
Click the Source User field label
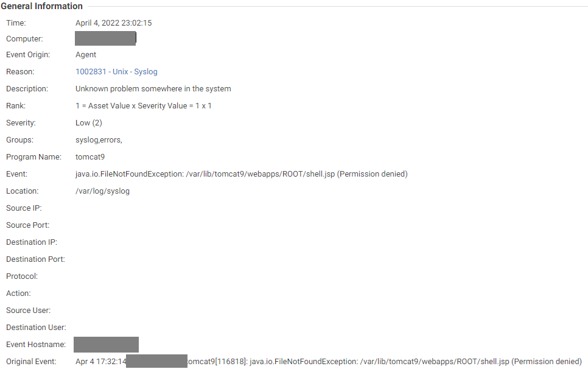[29, 311]
